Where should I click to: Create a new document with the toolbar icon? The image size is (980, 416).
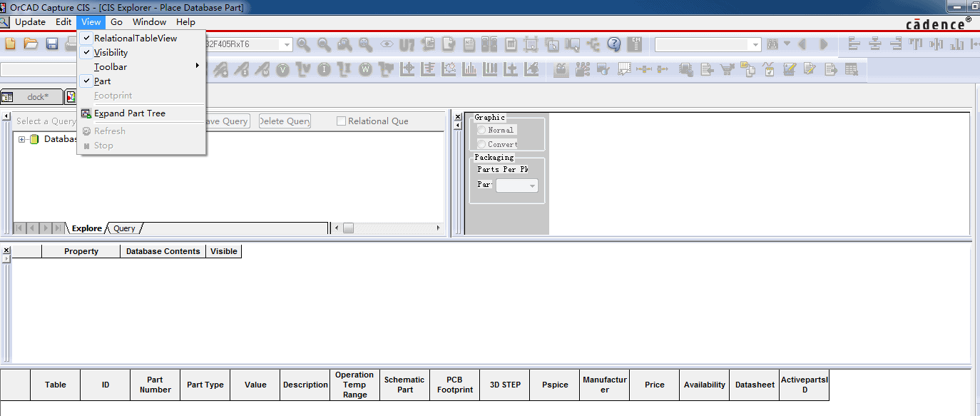(x=11, y=44)
